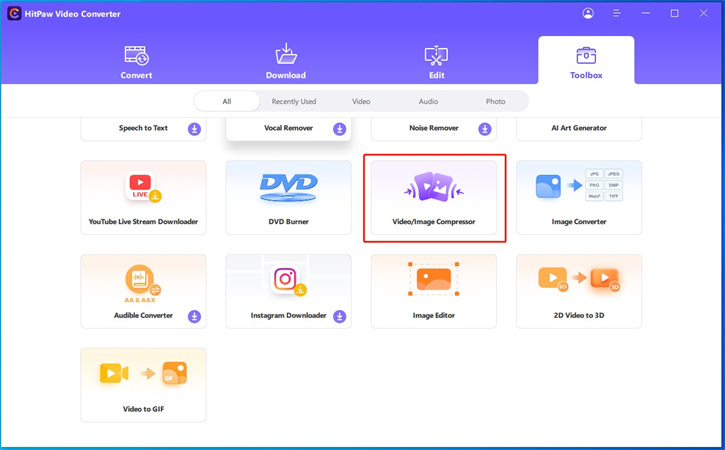The image size is (725, 450).
Task: Open the Audible Converter tool icon
Action: [x=143, y=284]
